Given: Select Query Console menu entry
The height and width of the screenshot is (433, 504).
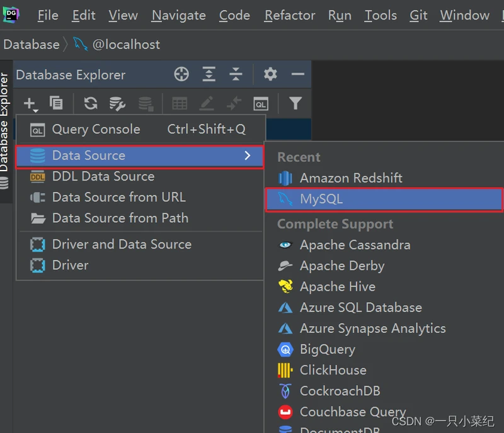Looking at the screenshot, I should tap(96, 130).
